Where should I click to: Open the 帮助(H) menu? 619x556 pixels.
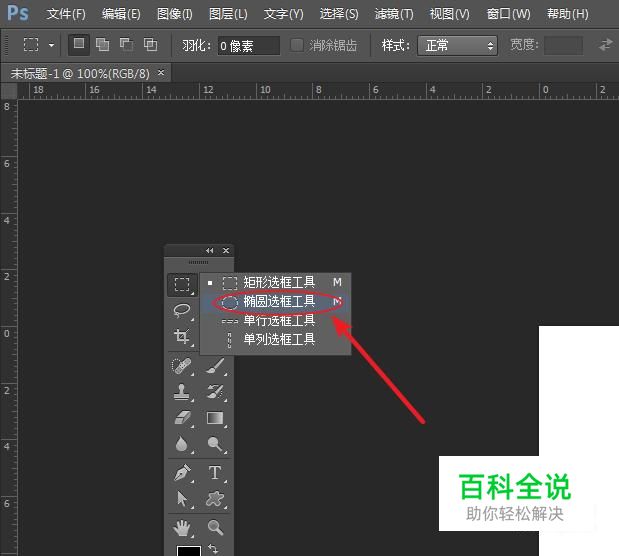pos(568,14)
